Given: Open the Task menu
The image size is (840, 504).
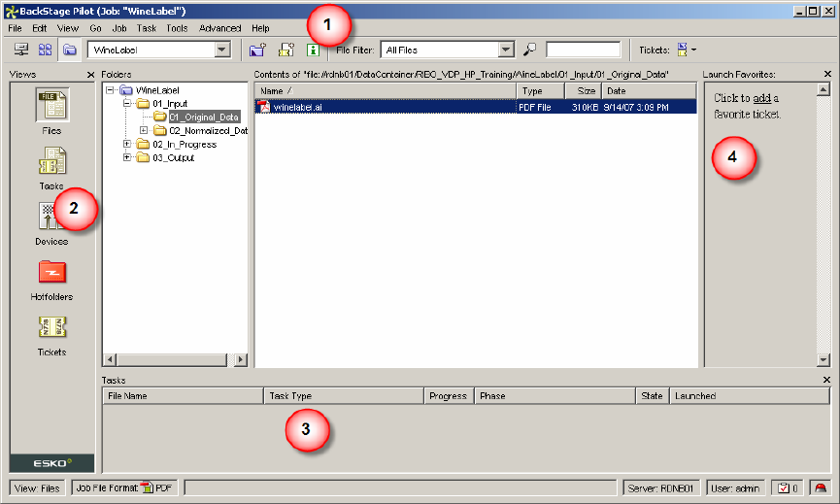Looking at the screenshot, I should click(x=147, y=28).
